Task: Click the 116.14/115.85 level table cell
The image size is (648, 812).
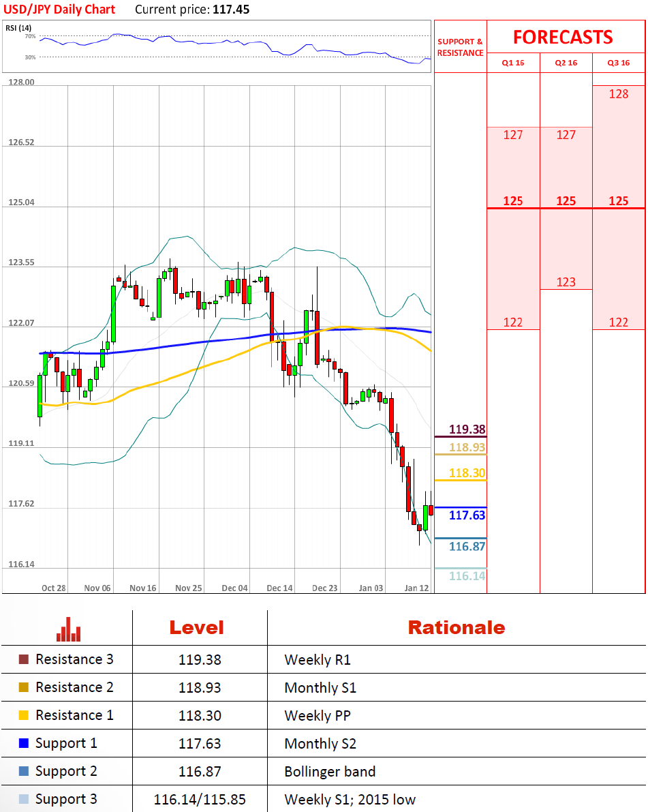Action: (x=200, y=800)
